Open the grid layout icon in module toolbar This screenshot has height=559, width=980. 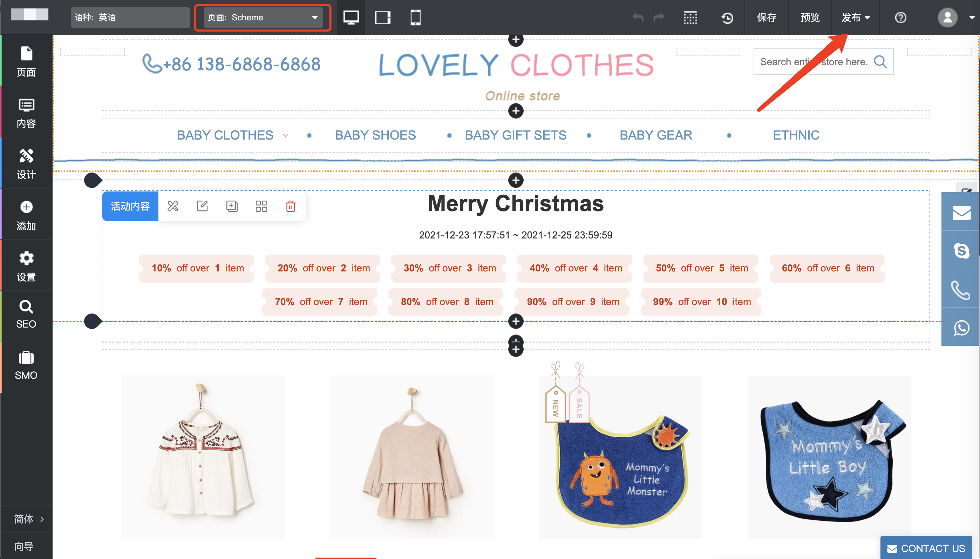pyautogui.click(x=261, y=206)
